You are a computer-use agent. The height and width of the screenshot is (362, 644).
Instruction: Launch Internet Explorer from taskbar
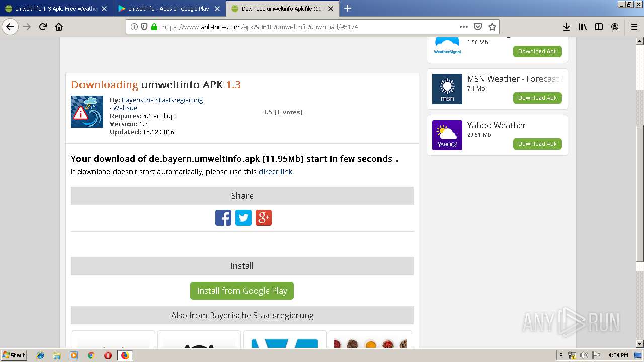40,355
